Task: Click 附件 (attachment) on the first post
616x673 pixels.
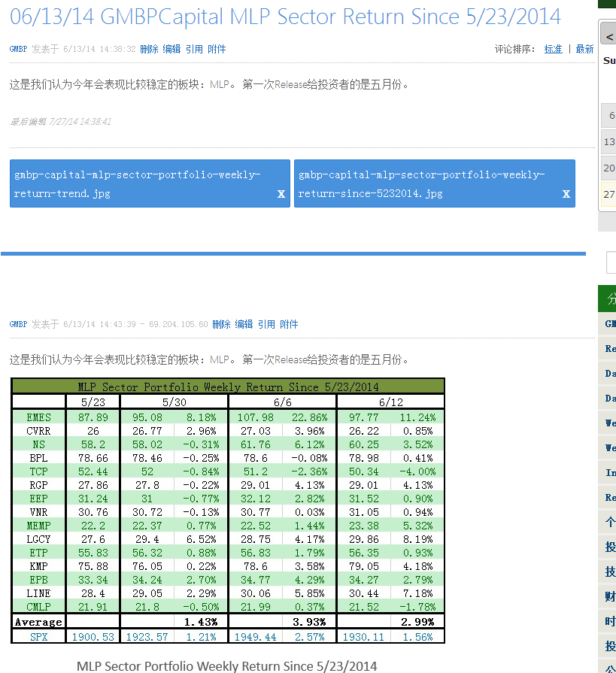Action: (x=217, y=49)
